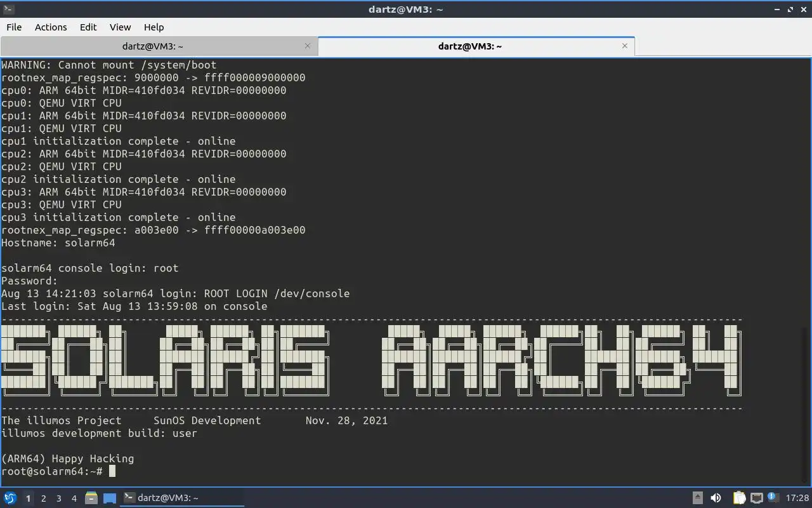This screenshot has height=508, width=812.
Task: Click the wired network tray icon
Action: click(756, 498)
